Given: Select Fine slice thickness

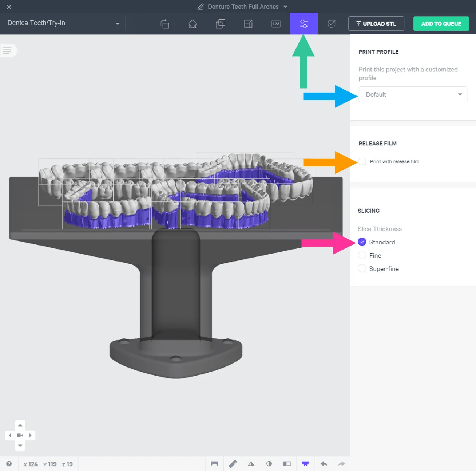Looking at the screenshot, I should [x=362, y=255].
